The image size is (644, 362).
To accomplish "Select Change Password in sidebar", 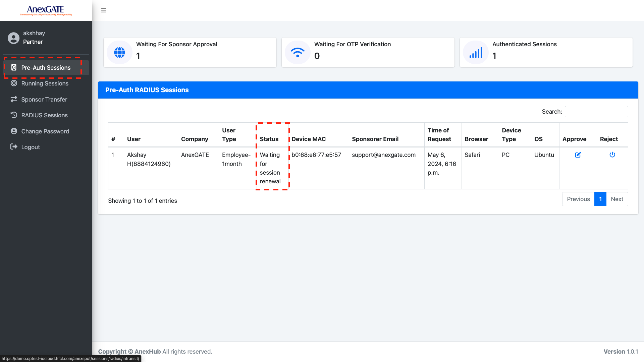I will tap(45, 131).
